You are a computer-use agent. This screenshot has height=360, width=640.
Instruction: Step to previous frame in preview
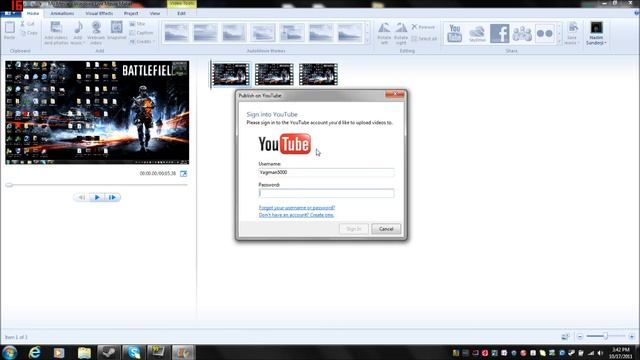82,198
